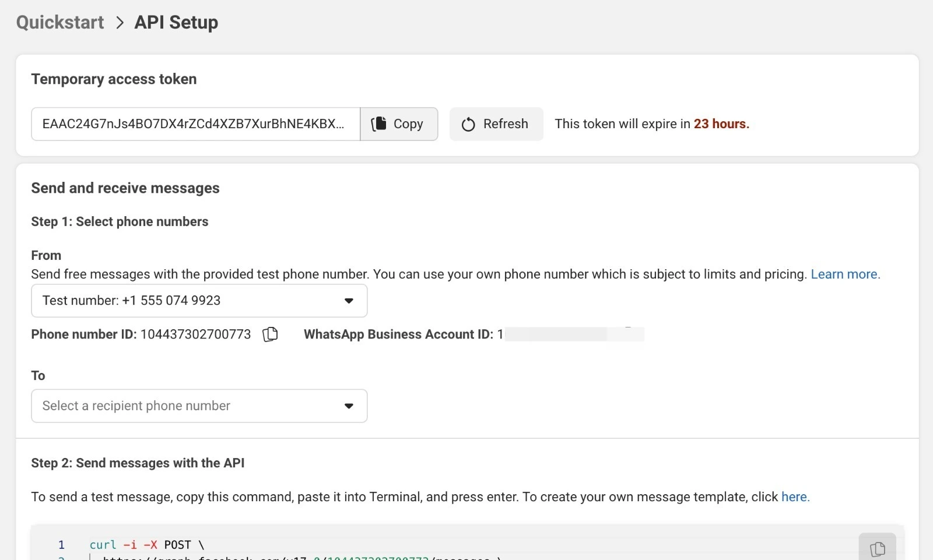Click the temporary access token field
933x560 pixels.
(195, 124)
